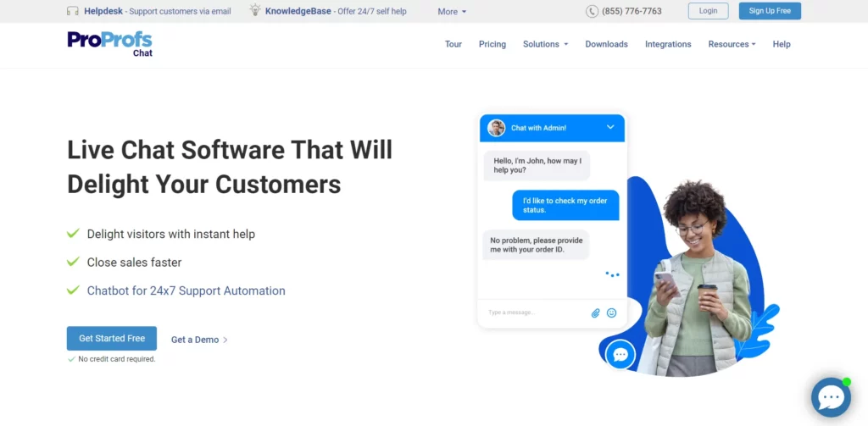Open the Help menu item
This screenshot has height=426, width=868.
(x=781, y=44)
